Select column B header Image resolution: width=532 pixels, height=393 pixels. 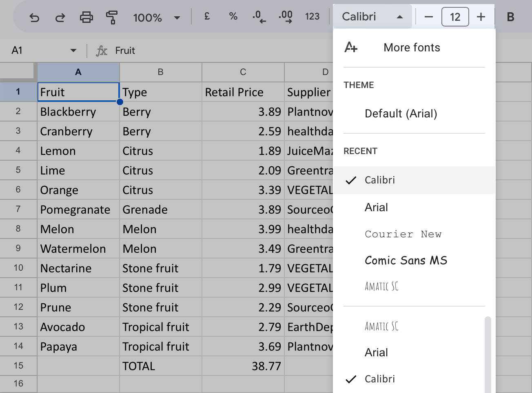point(161,72)
